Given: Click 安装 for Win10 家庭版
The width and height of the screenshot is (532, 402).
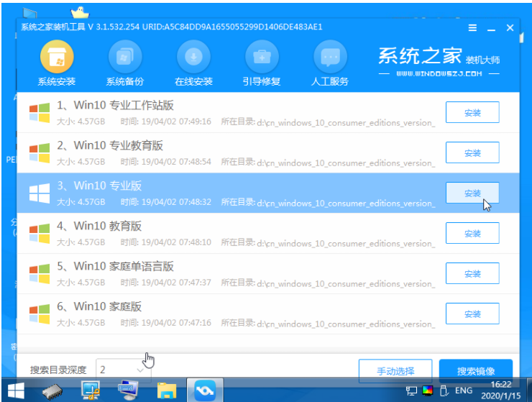Looking at the screenshot, I should (x=472, y=314).
